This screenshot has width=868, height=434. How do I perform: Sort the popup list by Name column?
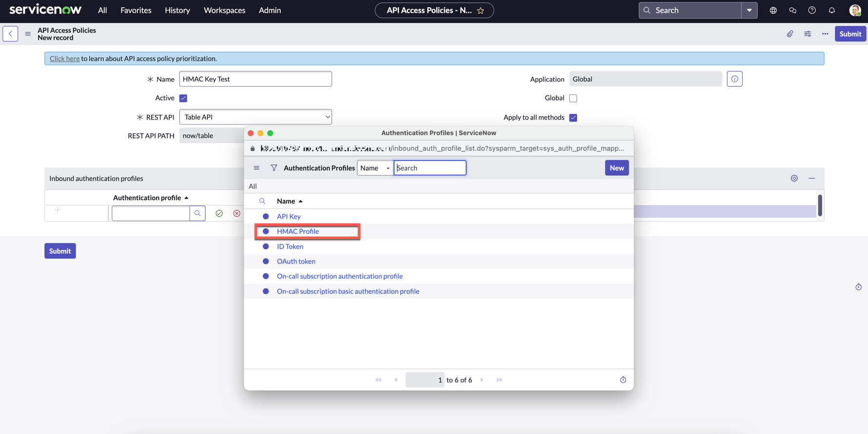pyautogui.click(x=290, y=201)
